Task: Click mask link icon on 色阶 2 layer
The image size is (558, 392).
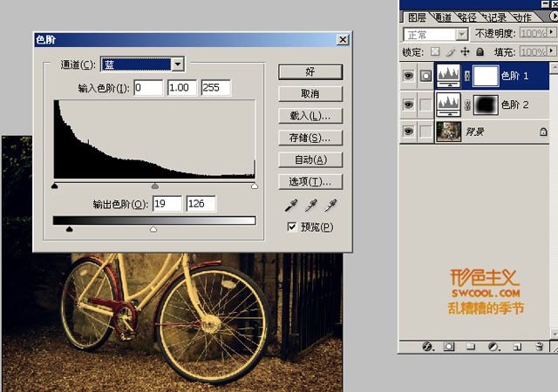Action: (467, 105)
